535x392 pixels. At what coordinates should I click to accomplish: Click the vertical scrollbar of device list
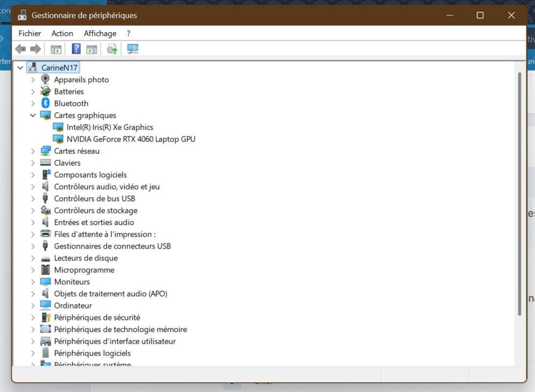coord(519,193)
